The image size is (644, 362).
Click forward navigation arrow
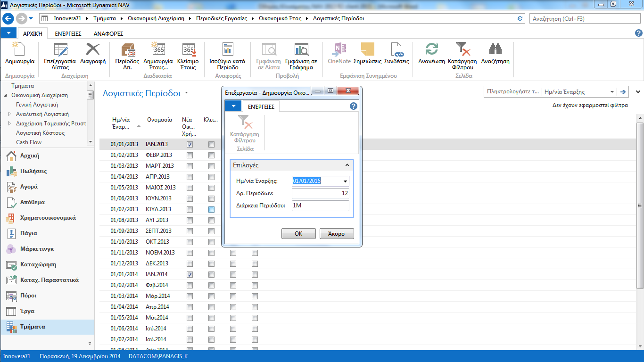21,19
